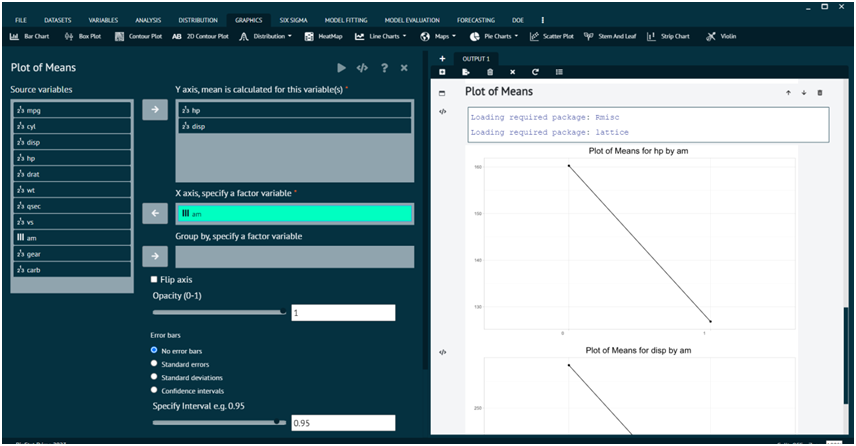856x446 pixels.
Task: Click the Opacity value input field
Action: (x=343, y=313)
